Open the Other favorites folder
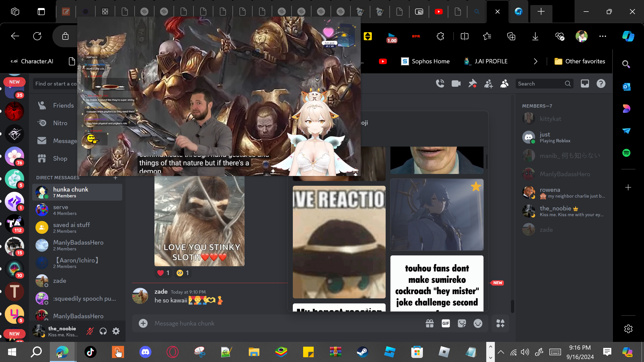644x362 pixels. point(580,61)
